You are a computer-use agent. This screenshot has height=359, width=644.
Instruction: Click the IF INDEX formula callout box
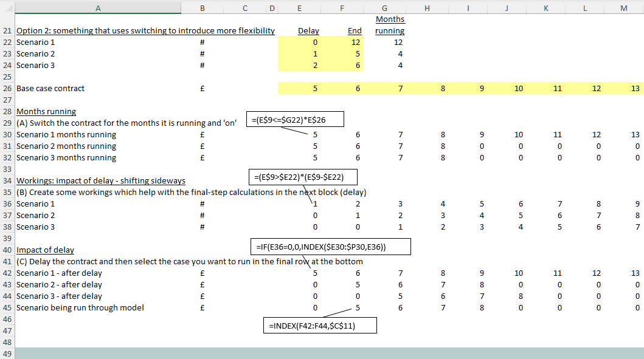point(330,247)
